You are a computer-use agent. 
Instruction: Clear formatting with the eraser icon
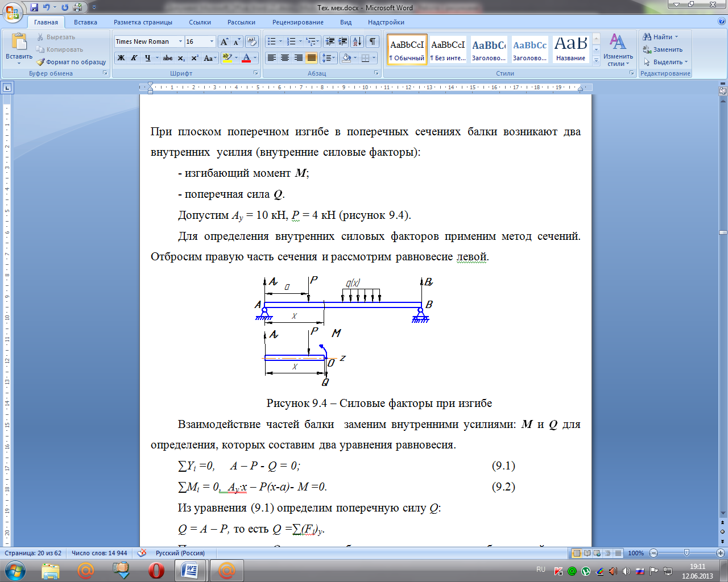tap(252, 41)
